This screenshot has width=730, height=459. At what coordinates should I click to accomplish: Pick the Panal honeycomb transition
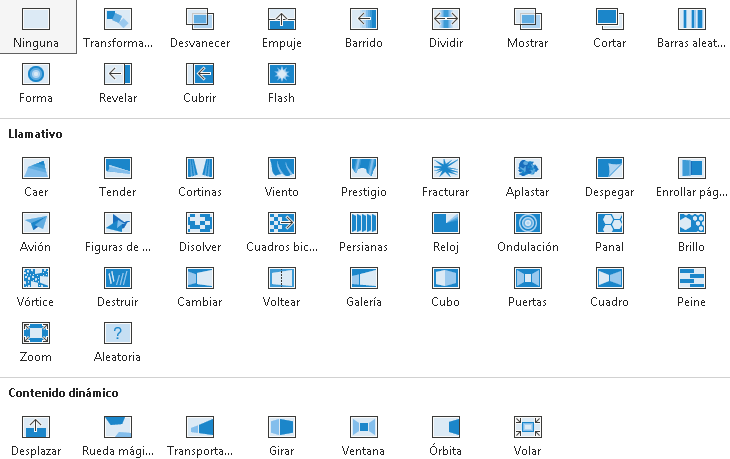click(609, 232)
